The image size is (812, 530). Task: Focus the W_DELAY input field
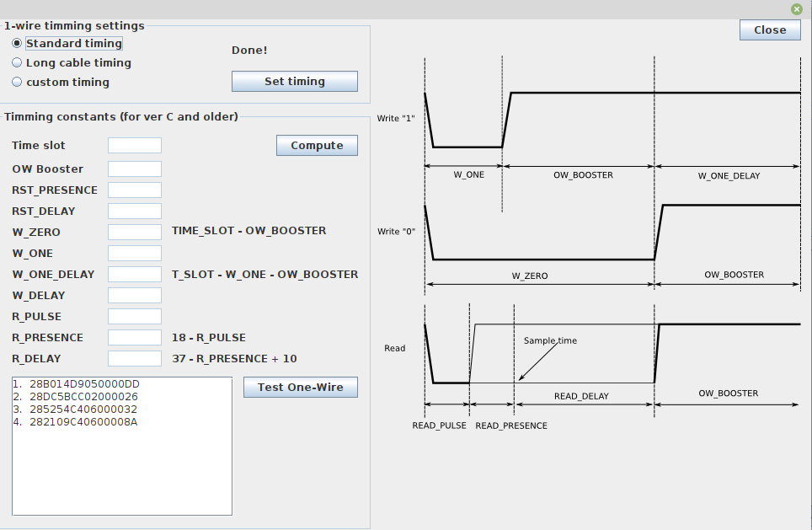[135, 295]
